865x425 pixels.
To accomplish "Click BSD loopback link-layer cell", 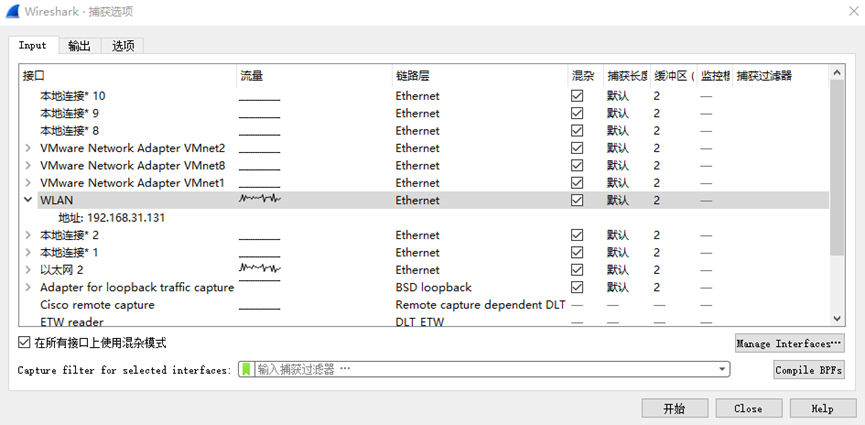I will point(434,287).
